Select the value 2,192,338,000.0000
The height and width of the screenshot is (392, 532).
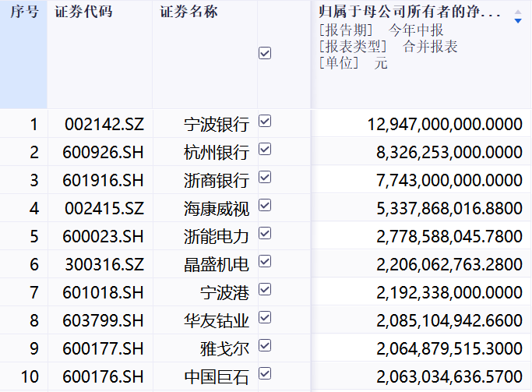tap(449, 293)
